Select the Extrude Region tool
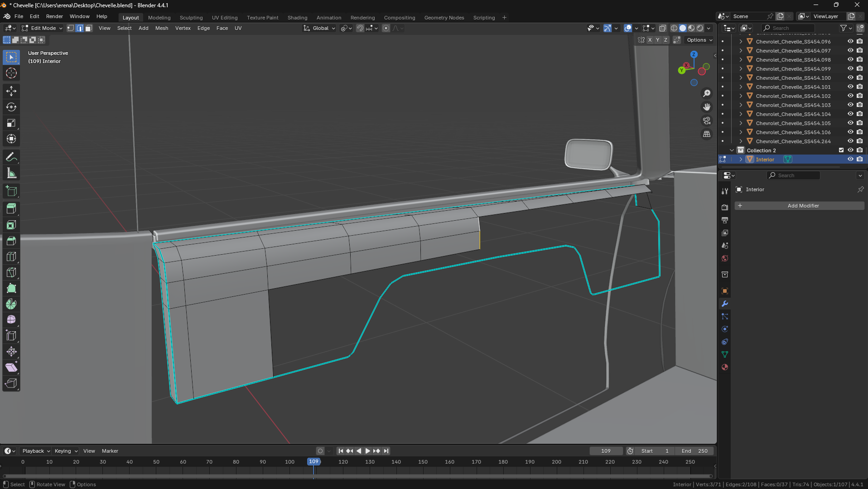868x489 pixels. pos(11,209)
